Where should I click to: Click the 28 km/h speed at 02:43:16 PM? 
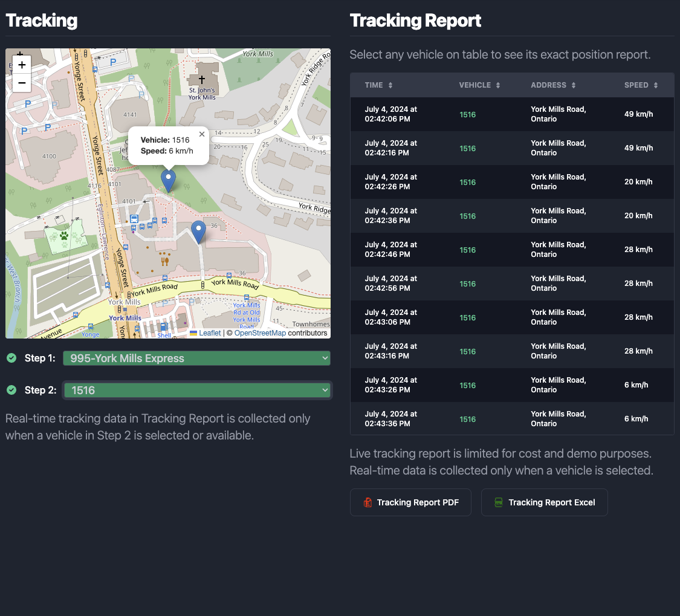pyautogui.click(x=638, y=351)
